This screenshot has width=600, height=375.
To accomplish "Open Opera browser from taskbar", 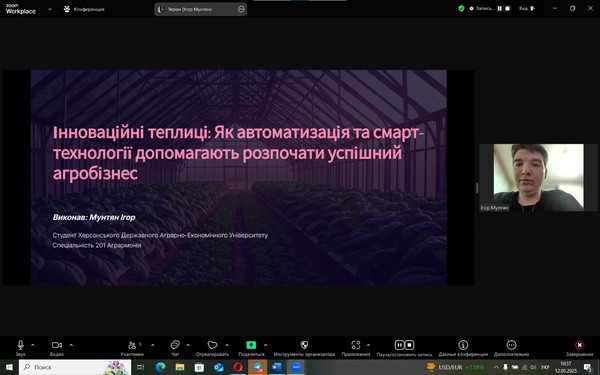I will coord(238,367).
